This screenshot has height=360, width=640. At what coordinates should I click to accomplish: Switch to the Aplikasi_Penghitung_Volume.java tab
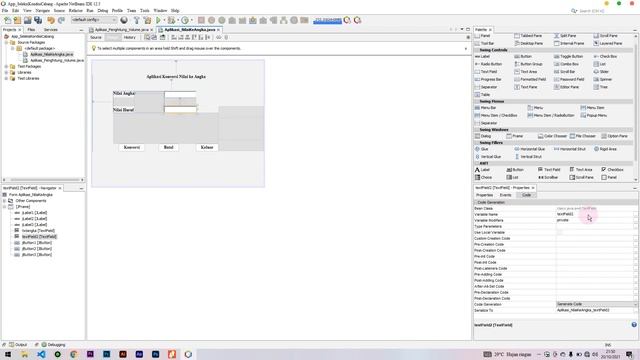121,30
